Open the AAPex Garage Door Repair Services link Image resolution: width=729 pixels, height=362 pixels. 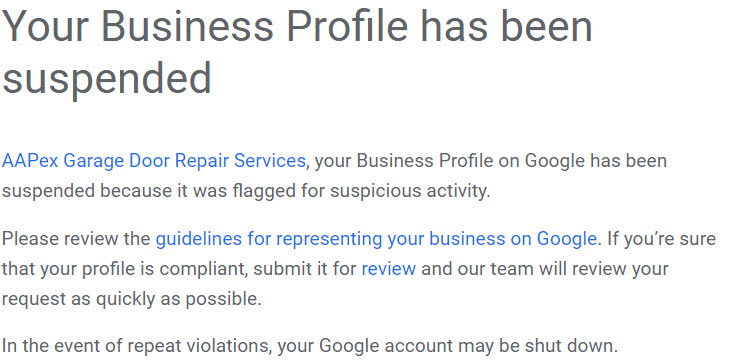click(153, 161)
